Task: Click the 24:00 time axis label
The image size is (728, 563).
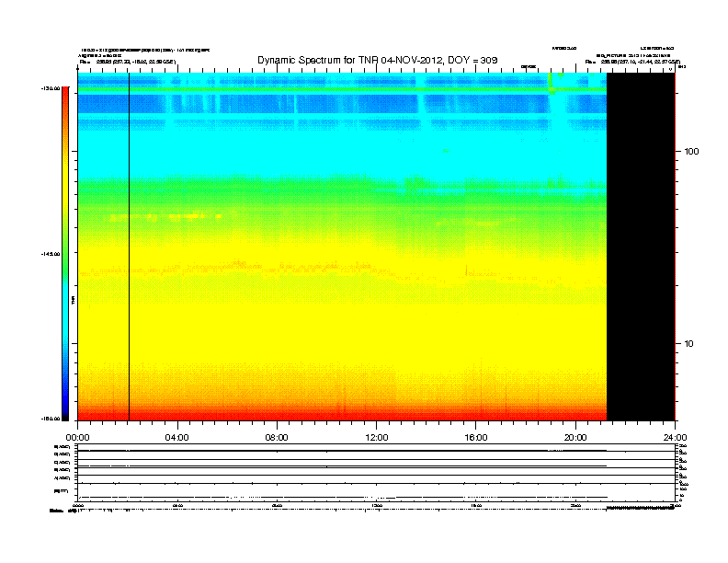Action: [675, 438]
